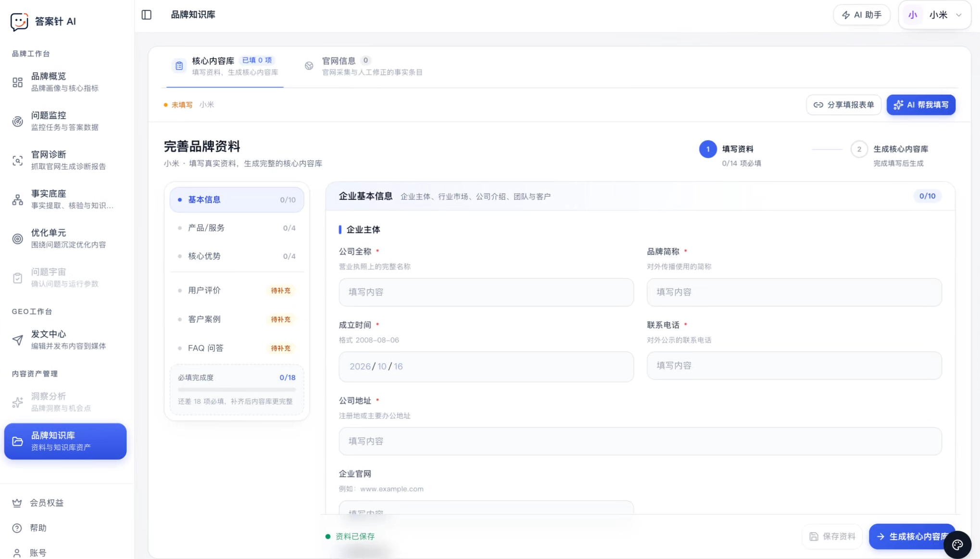980x559 pixels.
Task: Switch to the 官网信息 tab
Action: click(364, 66)
